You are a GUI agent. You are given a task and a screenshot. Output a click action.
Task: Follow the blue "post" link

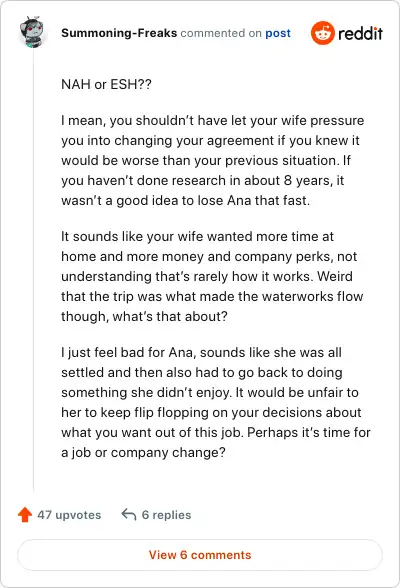point(278,33)
